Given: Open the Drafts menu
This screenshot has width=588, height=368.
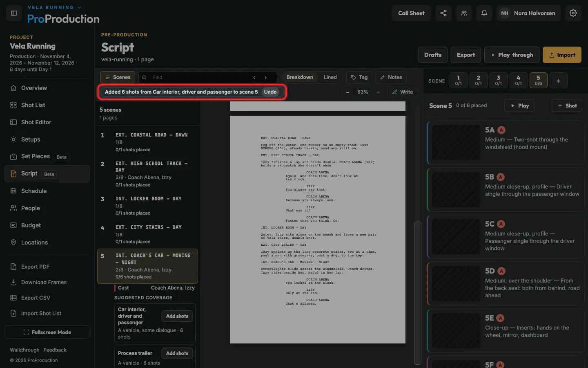Looking at the screenshot, I should tap(433, 55).
